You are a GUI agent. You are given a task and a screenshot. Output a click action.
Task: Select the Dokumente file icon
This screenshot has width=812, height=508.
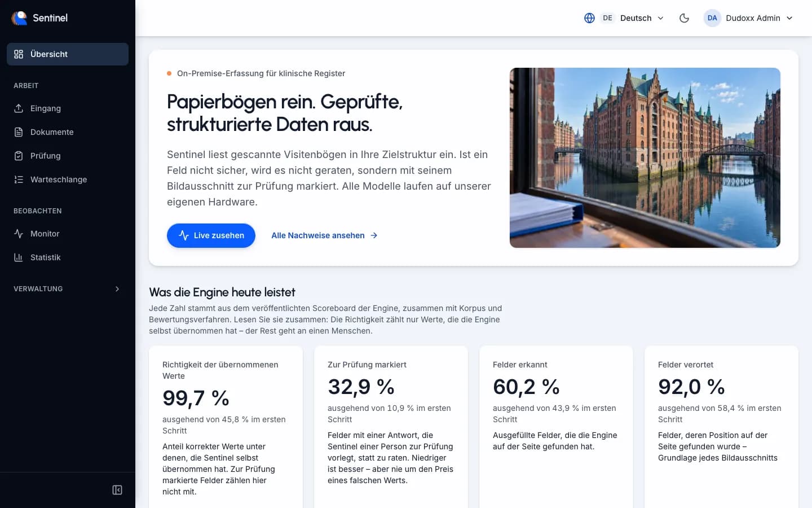[19, 132]
